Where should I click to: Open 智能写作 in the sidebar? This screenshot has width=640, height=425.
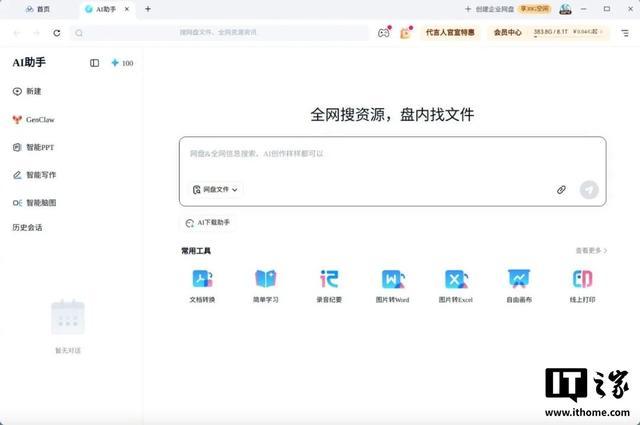coord(34,175)
